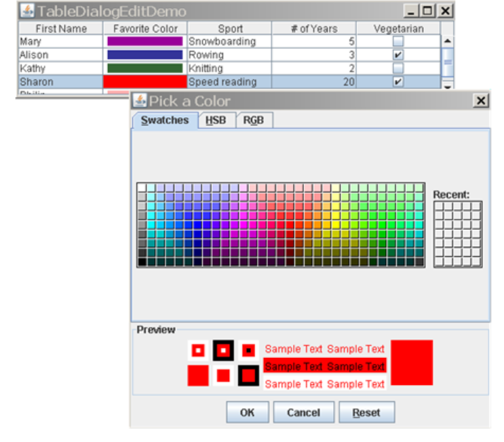The width and height of the screenshot is (504, 442).
Task: Click the table scrollbar up arrow
Action: coord(448,41)
